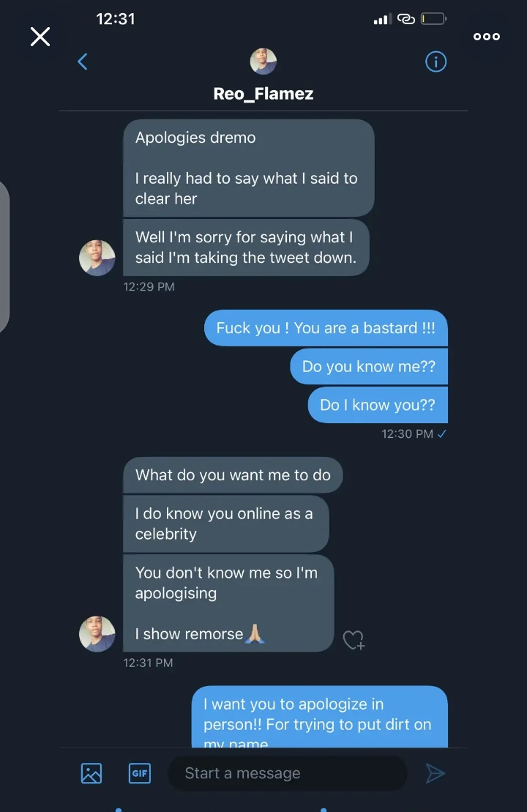Open the three-dot more options menu
The height and width of the screenshot is (812, 527).
pos(487,37)
